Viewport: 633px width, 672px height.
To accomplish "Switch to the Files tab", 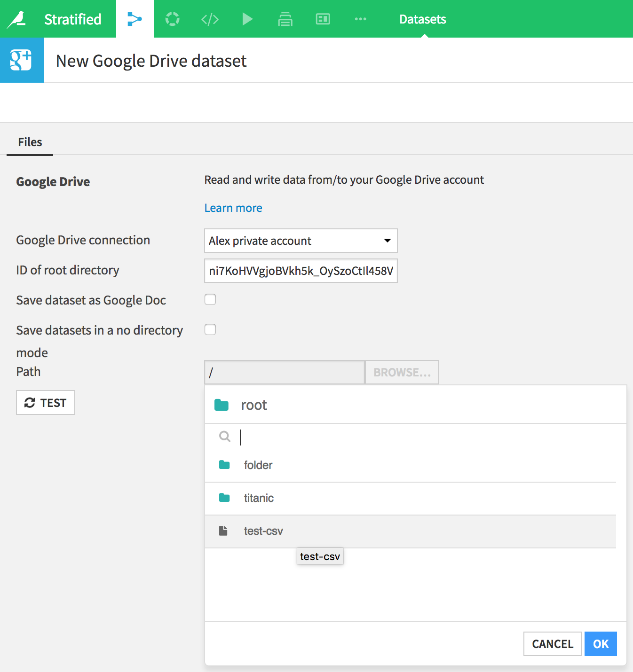I will [30, 142].
